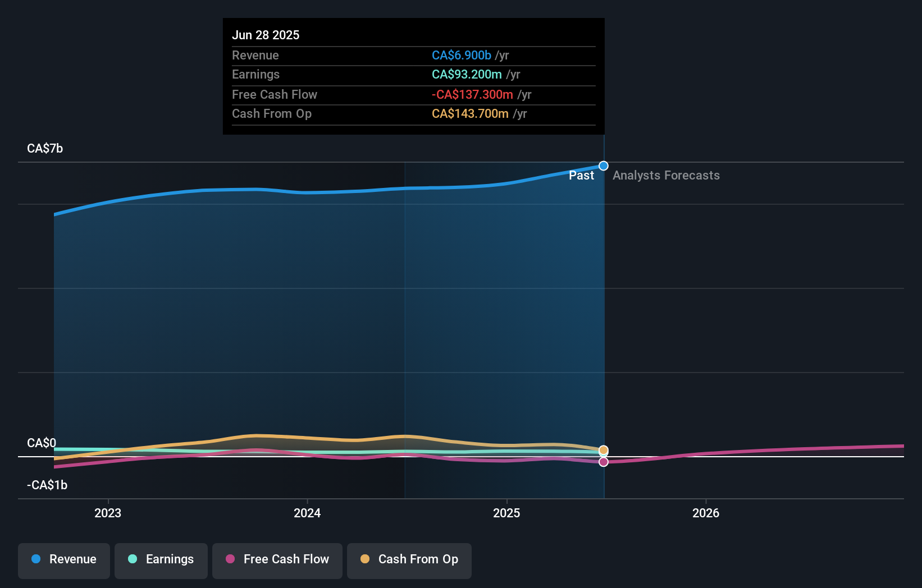Screen dimensions: 922x588
Task: Toggle visibility of Cash From Op series
Action: point(409,559)
